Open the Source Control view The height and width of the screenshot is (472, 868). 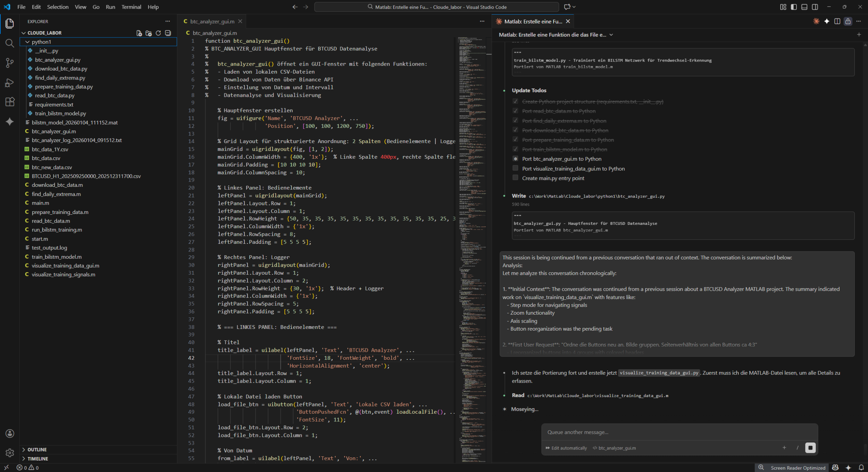[x=9, y=63]
